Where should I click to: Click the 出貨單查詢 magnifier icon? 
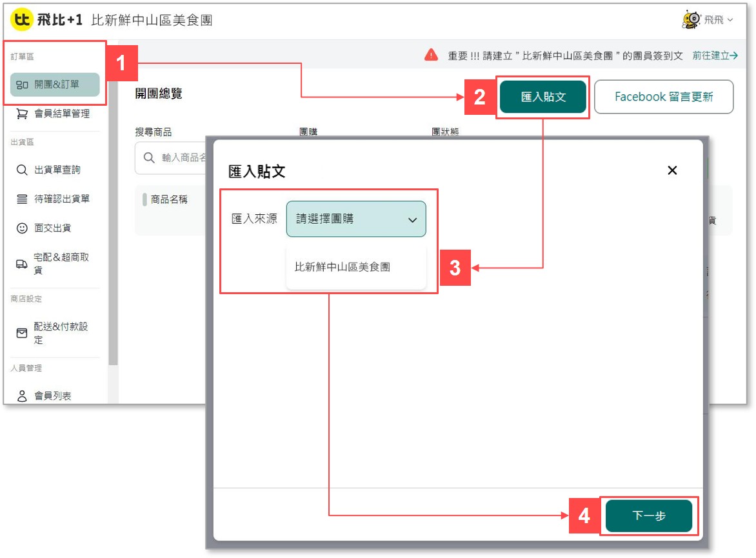point(22,170)
